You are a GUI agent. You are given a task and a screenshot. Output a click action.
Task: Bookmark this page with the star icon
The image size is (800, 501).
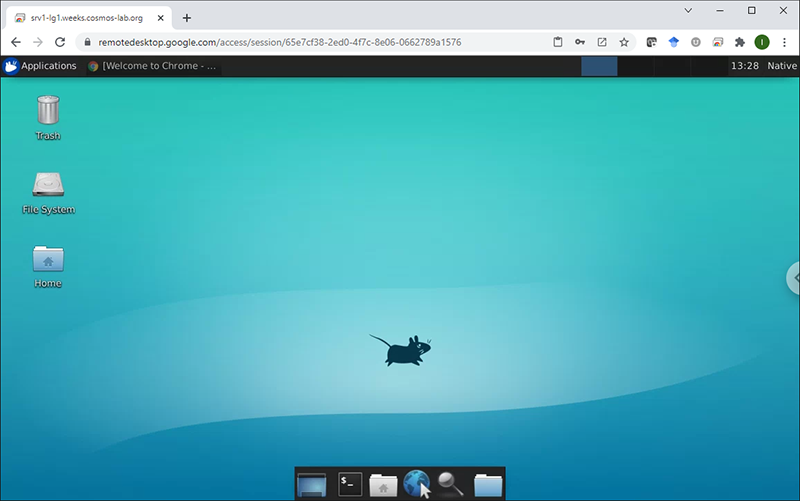(624, 42)
